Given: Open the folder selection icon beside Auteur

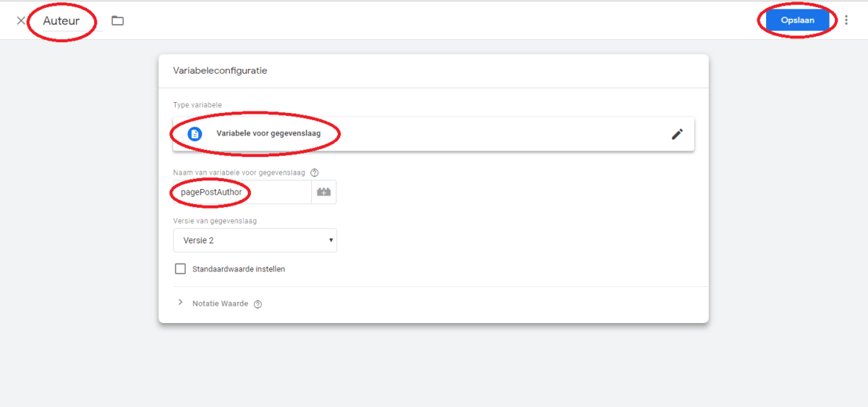Looking at the screenshot, I should pos(118,20).
